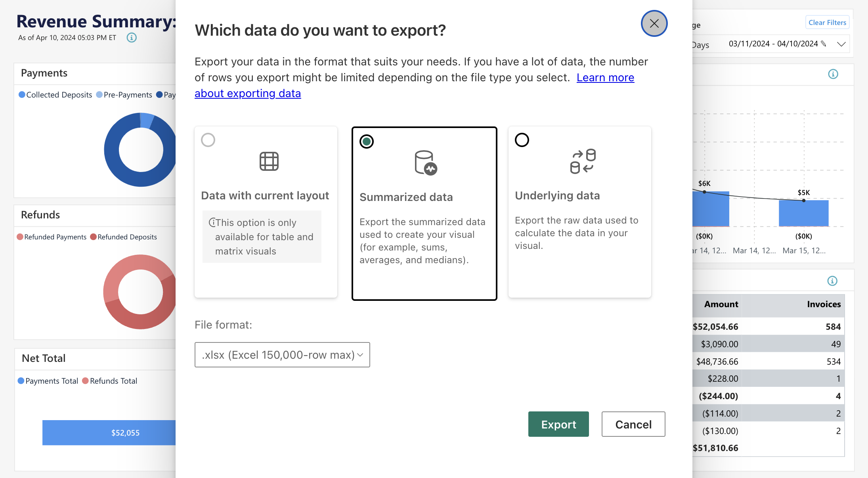Click the table grid layout icon
The width and height of the screenshot is (868, 478).
pos(269,161)
